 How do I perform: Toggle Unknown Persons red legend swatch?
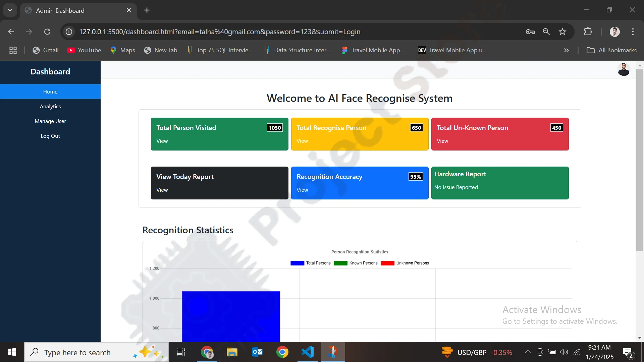coord(387,263)
